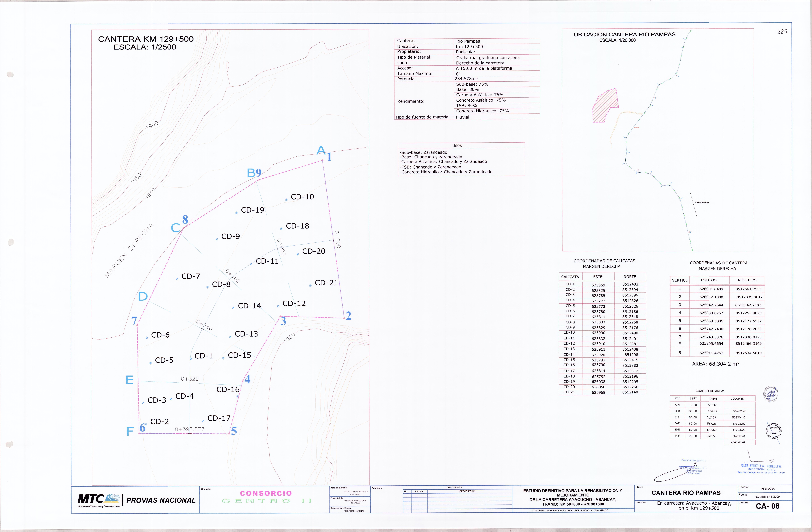812x532 pixels.
Task: Click calicata label CD-7 on map
Action: coord(191,276)
